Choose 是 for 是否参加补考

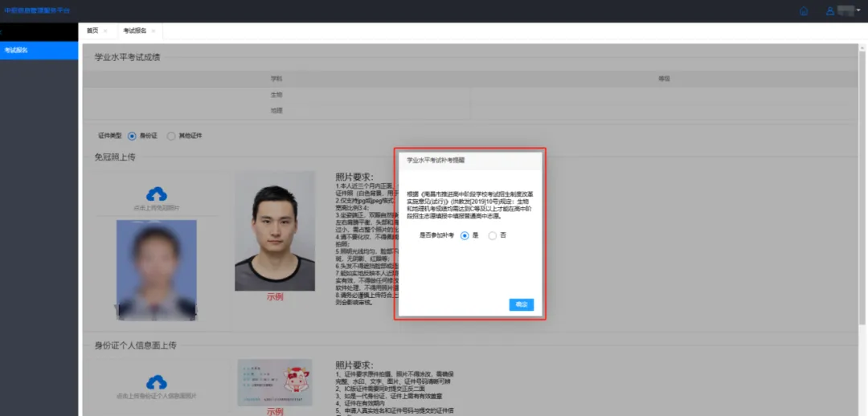465,235
